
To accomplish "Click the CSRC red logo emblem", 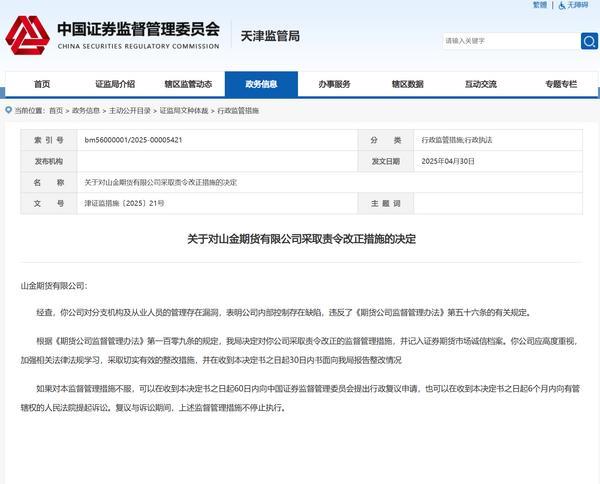I will [x=27, y=36].
